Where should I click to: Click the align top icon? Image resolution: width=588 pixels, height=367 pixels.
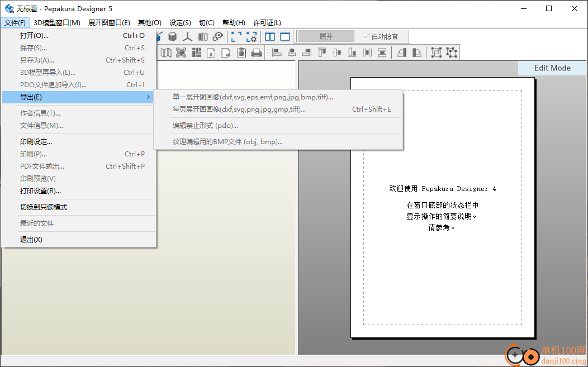click(322, 53)
